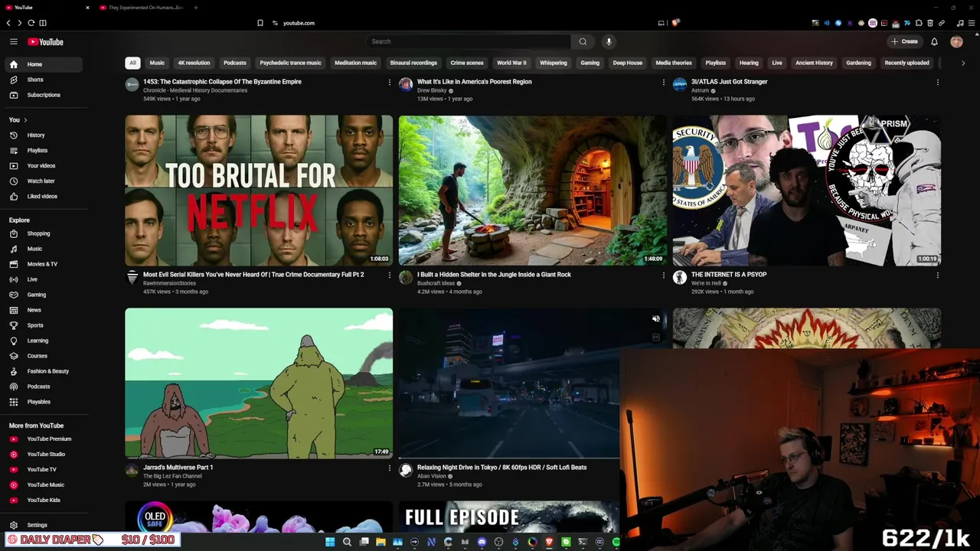Click the search magnifier button
Image resolution: width=980 pixels, height=551 pixels.
point(583,41)
